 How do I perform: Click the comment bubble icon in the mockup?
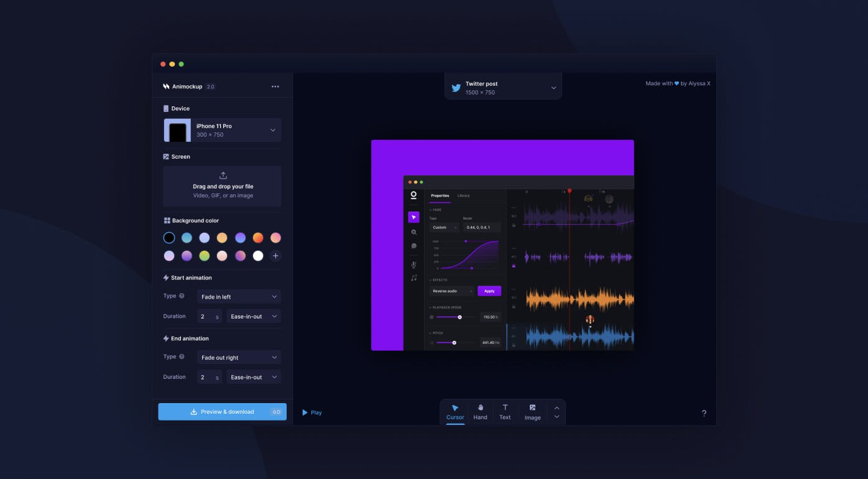coord(413,246)
